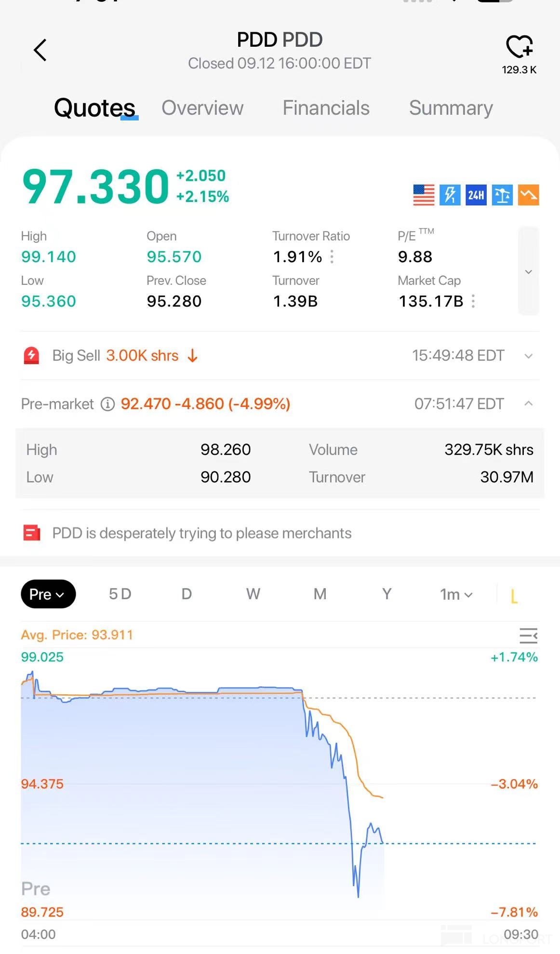The height and width of the screenshot is (954, 560).
Task: Tap the orange downtrend chart icon
Action: (x=528, y=195)
